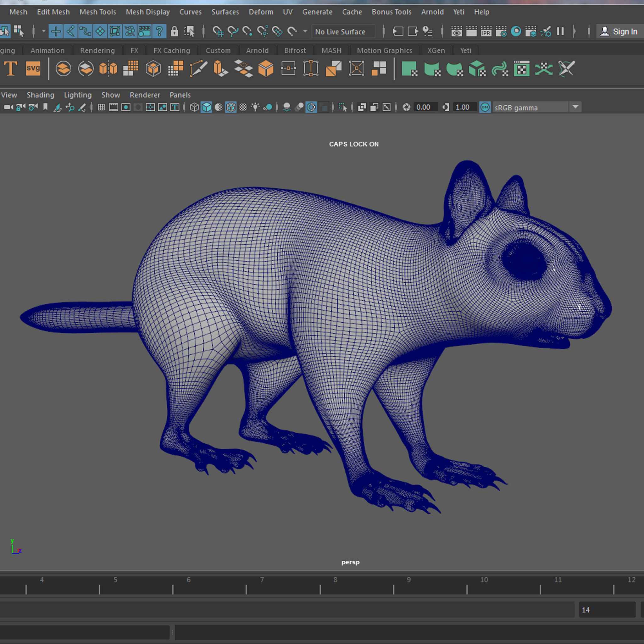Viewport: 644px width, 644px height.
Task: Open the UV Editor shelf icon
Action: 522,69
